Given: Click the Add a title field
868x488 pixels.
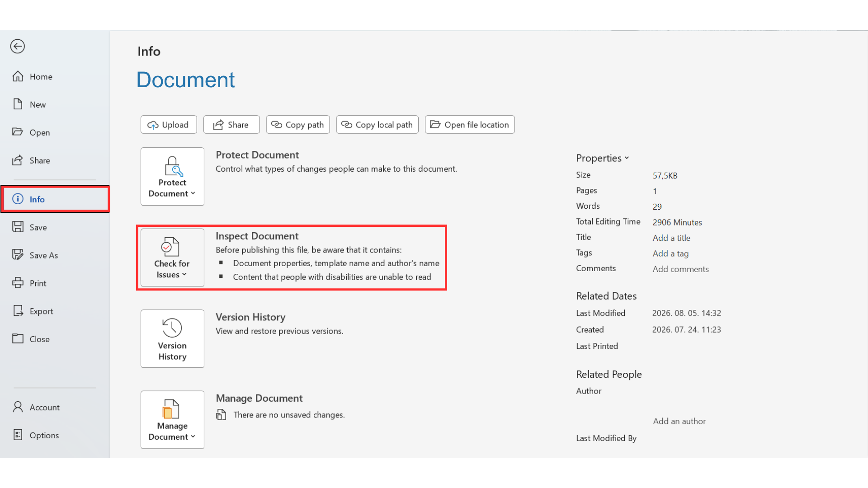Looking at the screenshot, I should click(x=671, y=238).
